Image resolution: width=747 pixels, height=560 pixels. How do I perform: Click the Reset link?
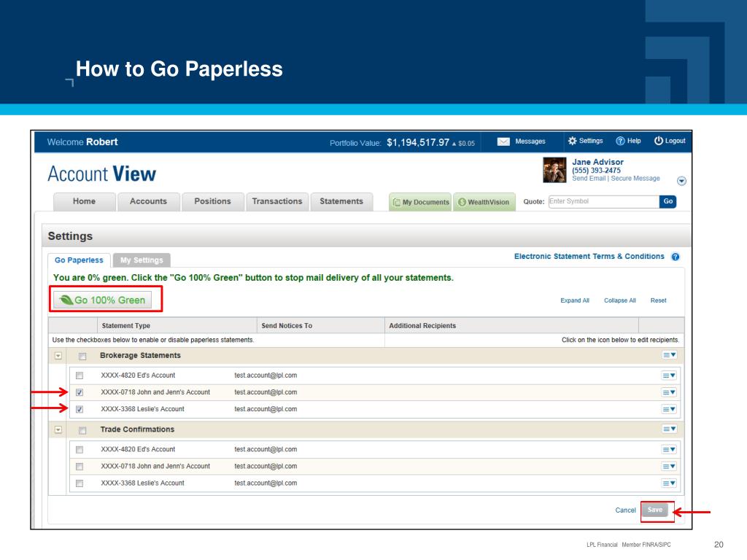pos(659,300)
